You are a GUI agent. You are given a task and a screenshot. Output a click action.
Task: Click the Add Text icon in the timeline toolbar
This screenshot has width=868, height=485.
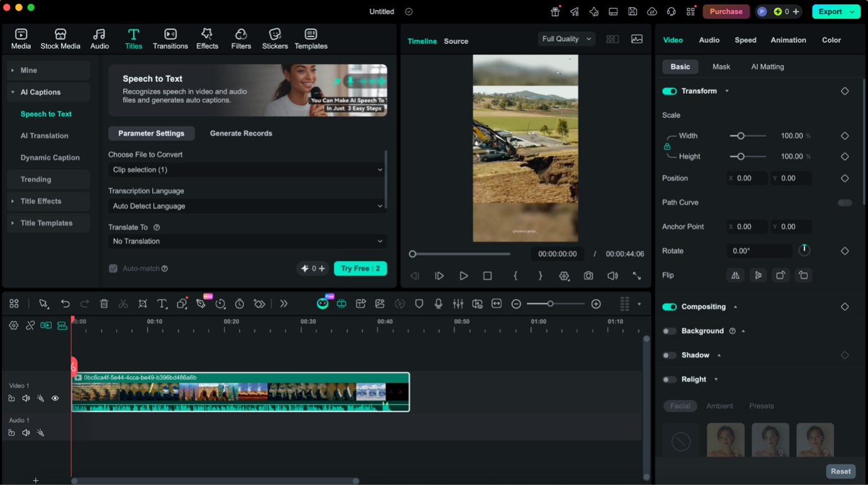tap(162, 304)
